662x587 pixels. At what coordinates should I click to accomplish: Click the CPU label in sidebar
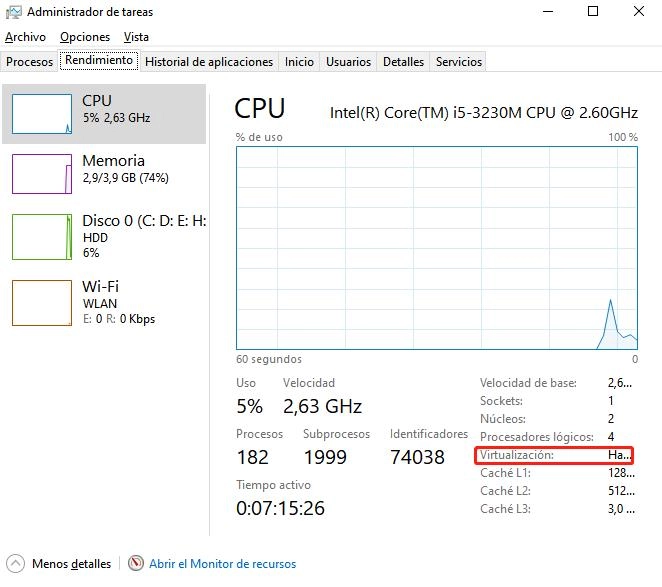click(97, 101)
